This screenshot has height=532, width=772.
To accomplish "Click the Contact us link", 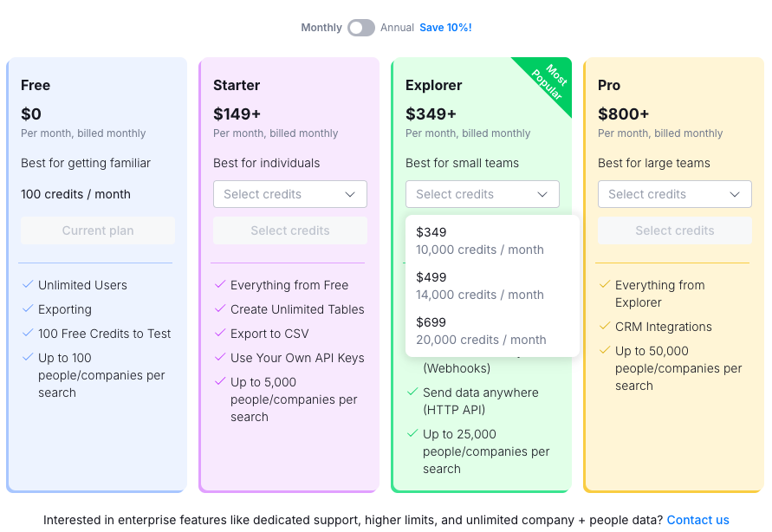I will [697, 520].
